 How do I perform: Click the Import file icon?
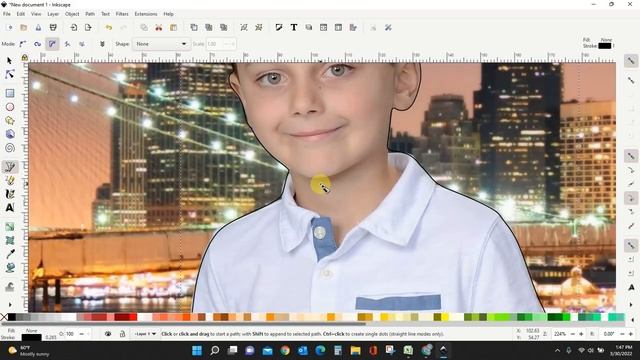73,27
